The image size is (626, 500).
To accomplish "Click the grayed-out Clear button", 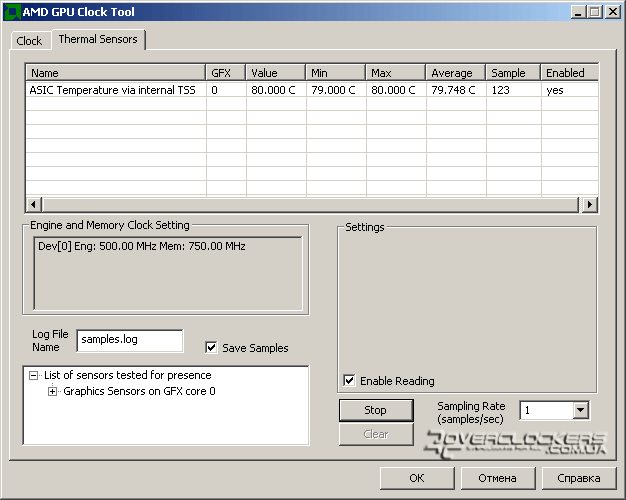I will 376,434.
